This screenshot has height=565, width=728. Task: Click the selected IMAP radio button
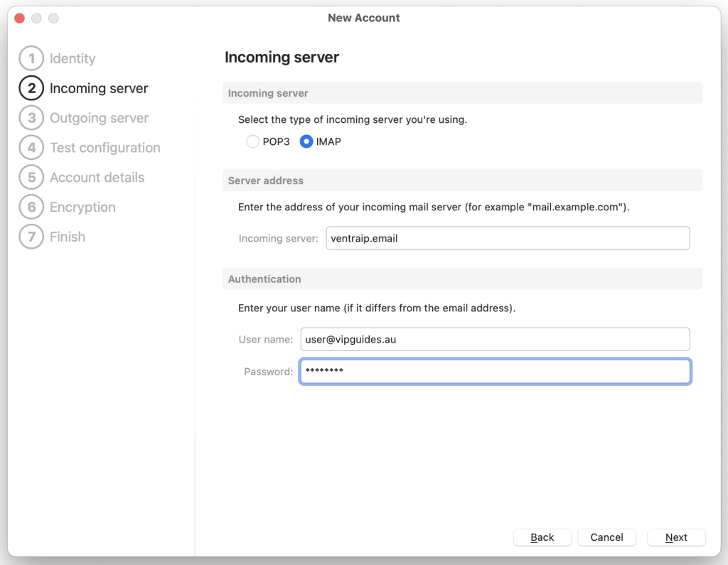tap(306, 141)
